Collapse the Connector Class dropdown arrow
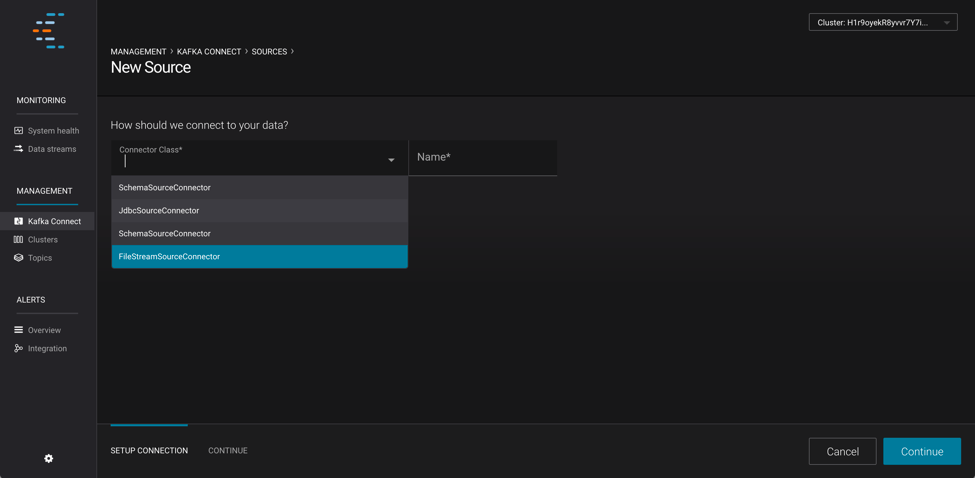Screen dimensions: 975x478 click(392, 160)
